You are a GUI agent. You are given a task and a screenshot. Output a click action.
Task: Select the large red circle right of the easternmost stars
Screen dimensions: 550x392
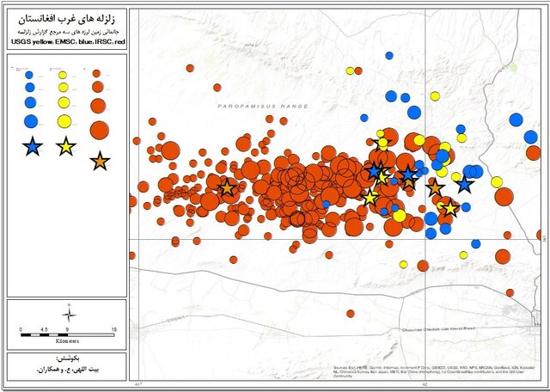[504, 197]
